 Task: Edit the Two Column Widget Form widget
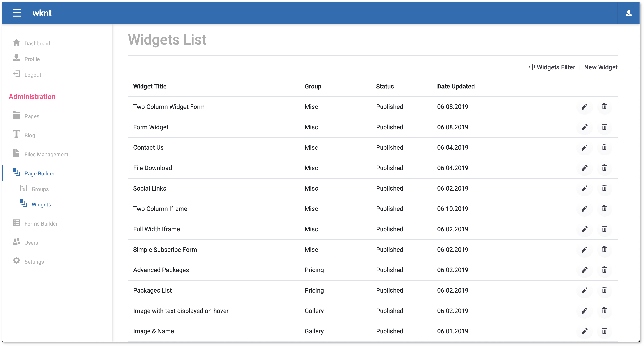click(584, 107)
